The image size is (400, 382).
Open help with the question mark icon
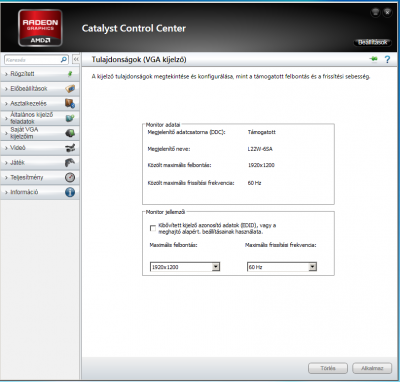tap(387, 60)
